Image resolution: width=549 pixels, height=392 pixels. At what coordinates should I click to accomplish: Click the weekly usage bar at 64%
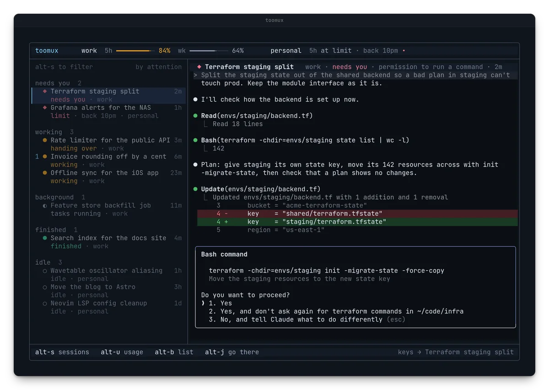point(209,51)
